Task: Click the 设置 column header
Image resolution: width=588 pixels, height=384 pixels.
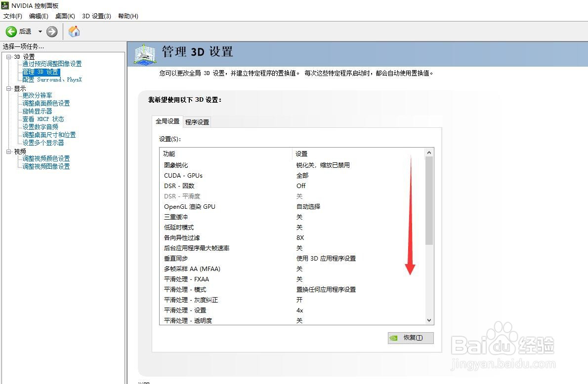Action: (x=359, y=154)
